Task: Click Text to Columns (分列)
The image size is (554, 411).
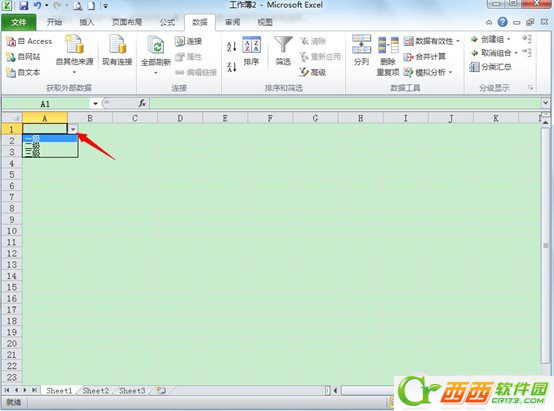Action: pos(361,50)
